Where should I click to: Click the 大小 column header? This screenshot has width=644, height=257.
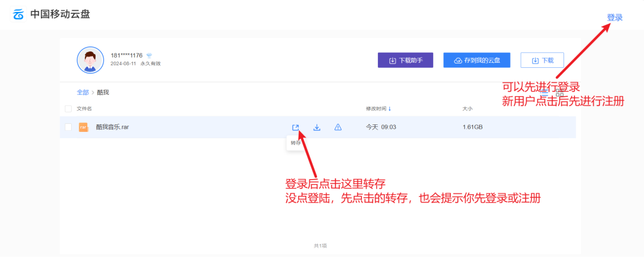(467, 109)
